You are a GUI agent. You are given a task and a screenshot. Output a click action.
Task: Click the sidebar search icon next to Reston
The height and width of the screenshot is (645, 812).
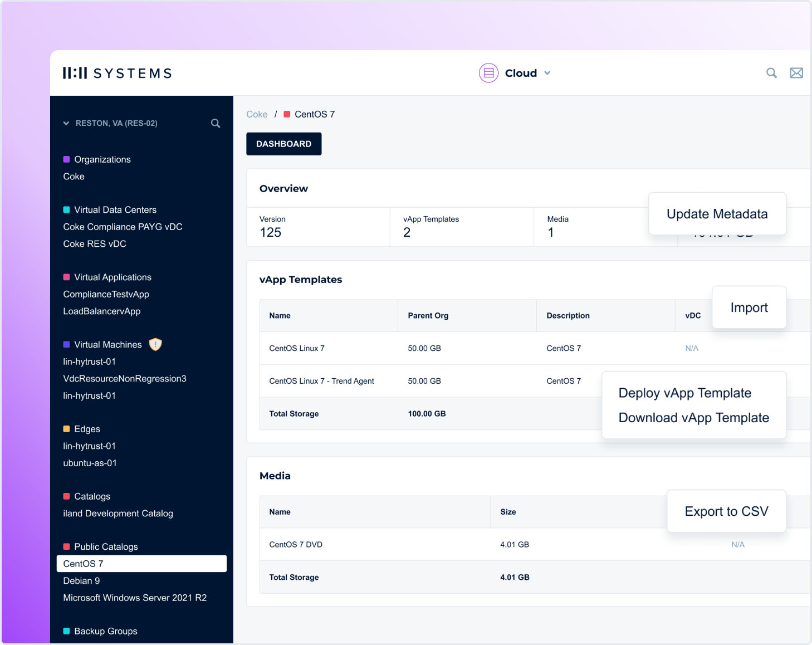tap(216, 123)
